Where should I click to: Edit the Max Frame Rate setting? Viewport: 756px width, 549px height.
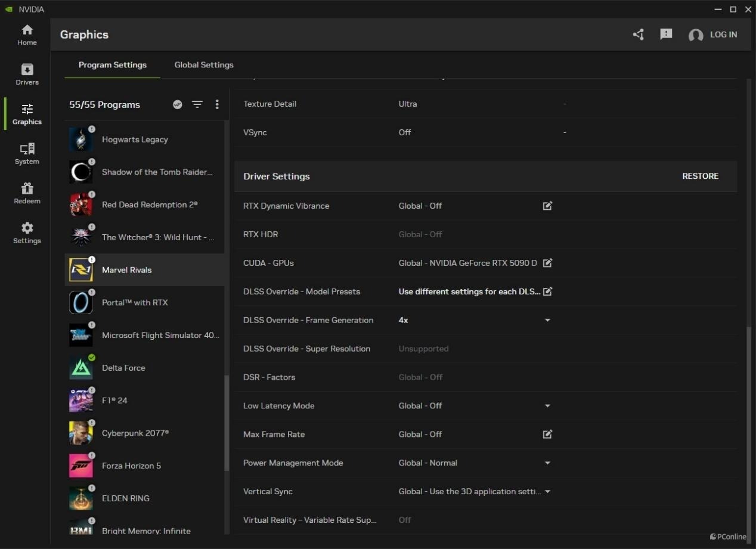click(547, 435)
